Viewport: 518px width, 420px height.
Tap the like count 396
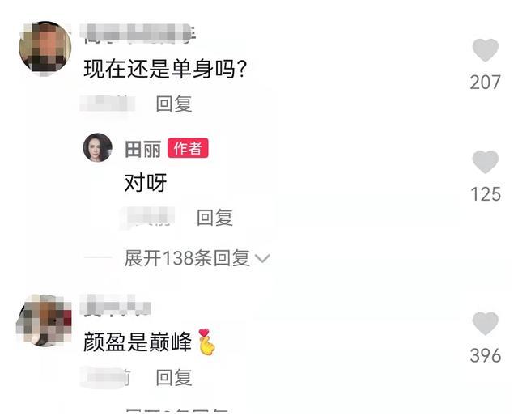pyautogui.click(x=486, y=355)
